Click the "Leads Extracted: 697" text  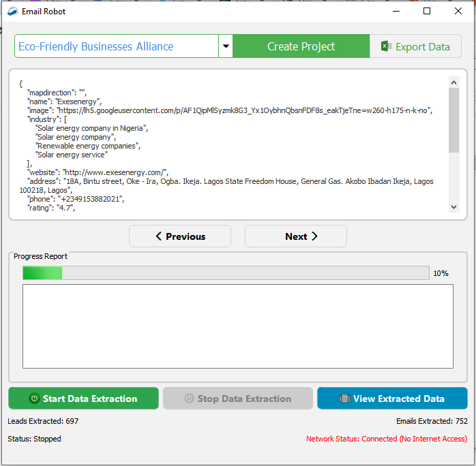(43, 421)
